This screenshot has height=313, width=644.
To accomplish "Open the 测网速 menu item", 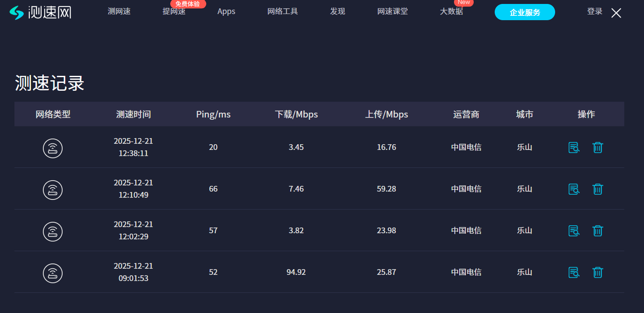I will [x=119, y=11].
